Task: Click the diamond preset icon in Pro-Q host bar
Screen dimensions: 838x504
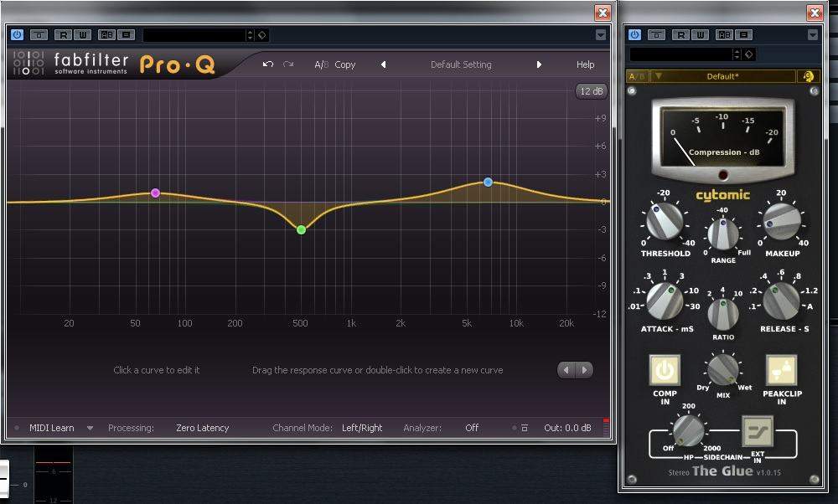Action: (x=262, y=35)
